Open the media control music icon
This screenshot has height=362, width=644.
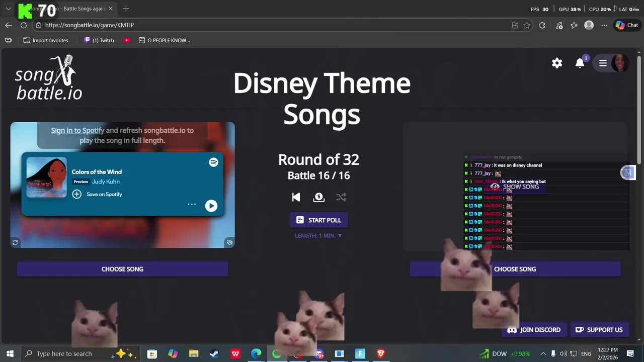click(x=559, y=25)
